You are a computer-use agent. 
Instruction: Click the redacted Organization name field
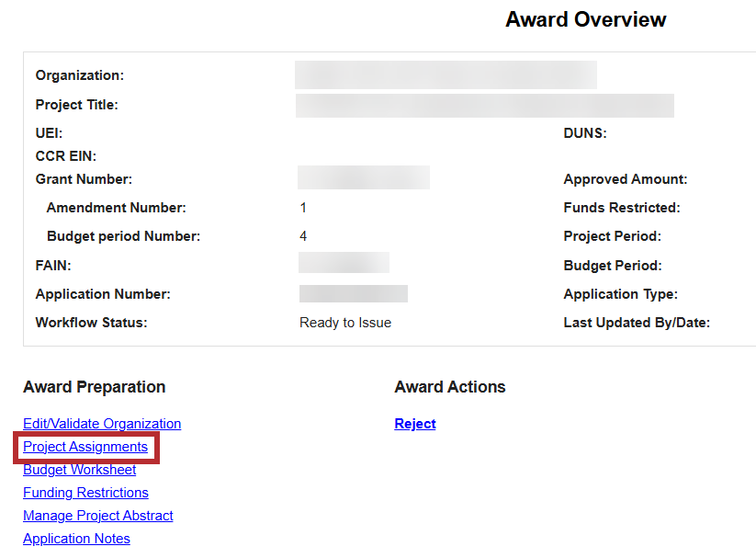(x=446, y=75)
